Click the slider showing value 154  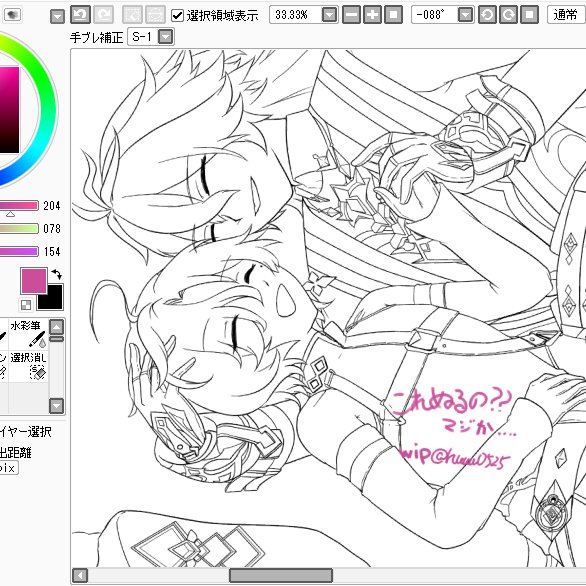19,252
